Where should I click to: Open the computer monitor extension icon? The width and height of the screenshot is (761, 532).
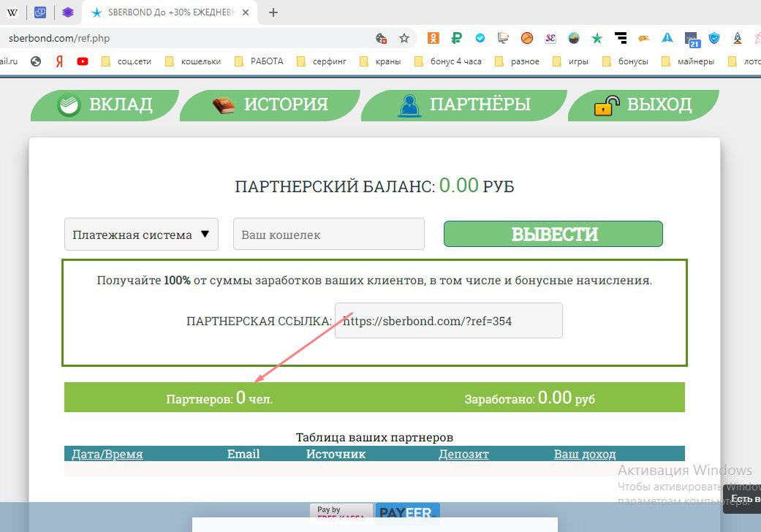click(503, 38)
